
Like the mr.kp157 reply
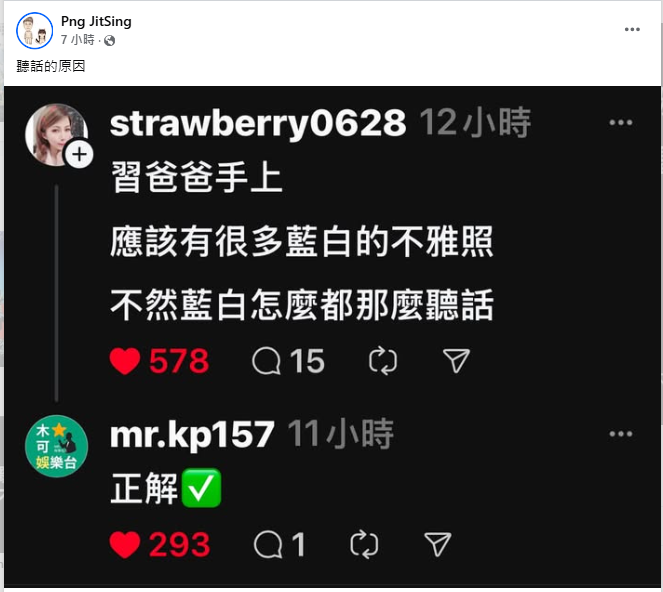[125, 545]
